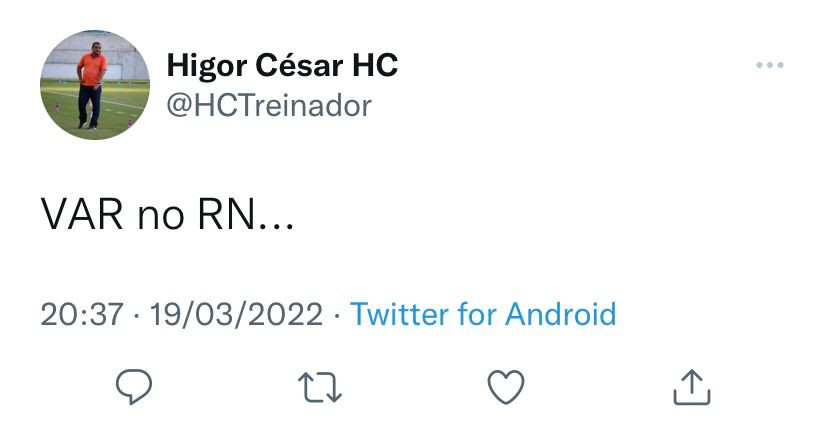Select the tweet text VAR no RN...
Image resolution: width=828 pixels, height=443 pixels.
(167, 215)
